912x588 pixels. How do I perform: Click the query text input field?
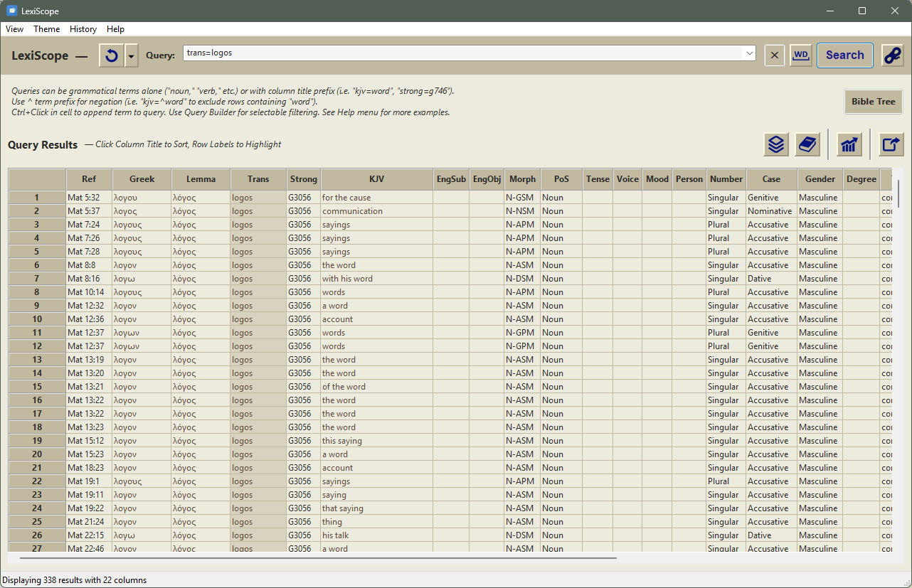tap(462, 53)
